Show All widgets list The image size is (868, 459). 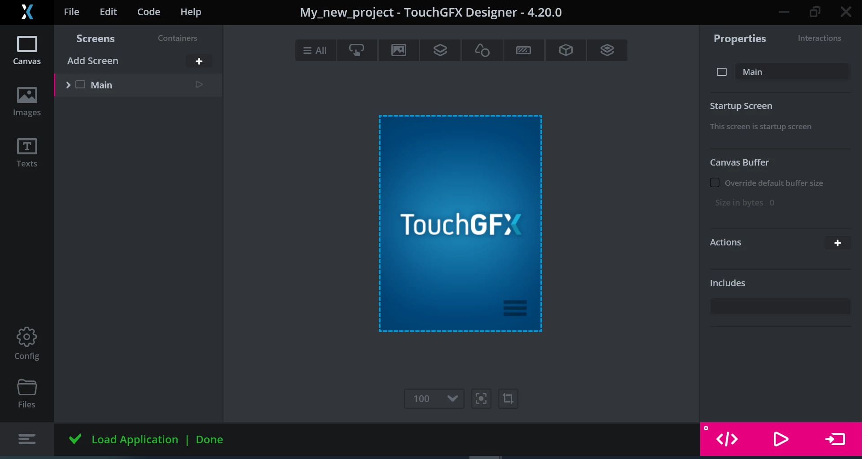coord(315,50)
